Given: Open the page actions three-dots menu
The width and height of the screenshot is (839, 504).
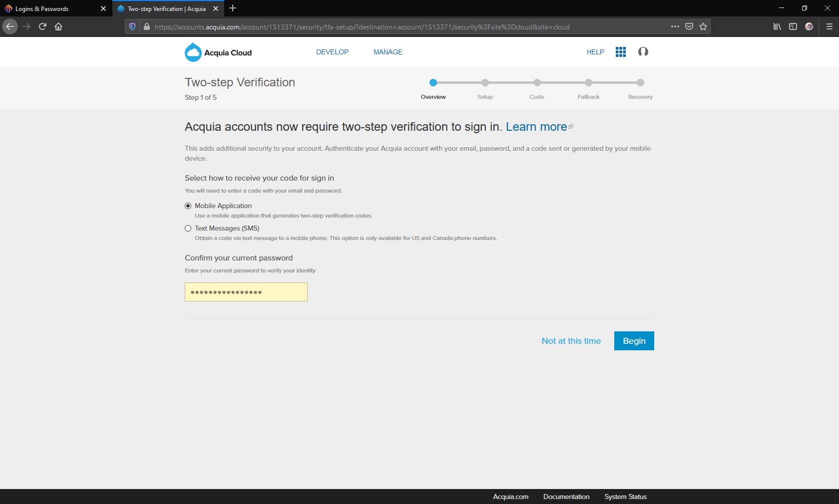Looking at the screenshot, I should click(675, 26).
